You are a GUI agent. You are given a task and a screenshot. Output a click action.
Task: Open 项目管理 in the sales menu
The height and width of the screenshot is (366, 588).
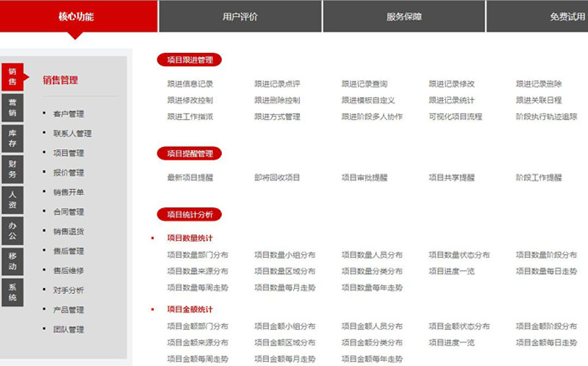(x=68, y=153)
